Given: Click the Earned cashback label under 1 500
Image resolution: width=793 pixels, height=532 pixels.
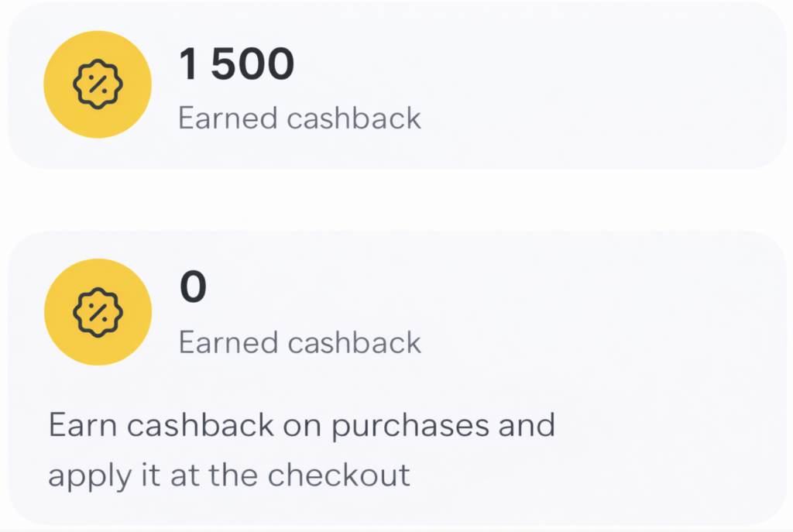Looking at the screenshot, I should click(x=300, y=118).
